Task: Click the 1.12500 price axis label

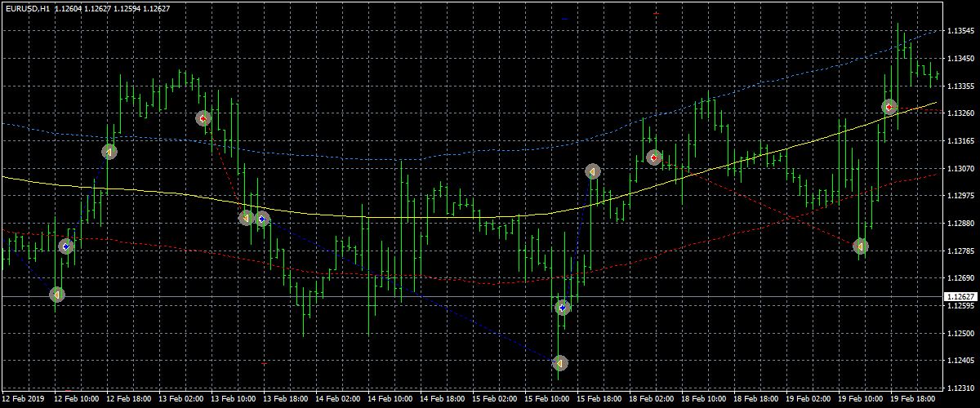Action: coord(960,334)
